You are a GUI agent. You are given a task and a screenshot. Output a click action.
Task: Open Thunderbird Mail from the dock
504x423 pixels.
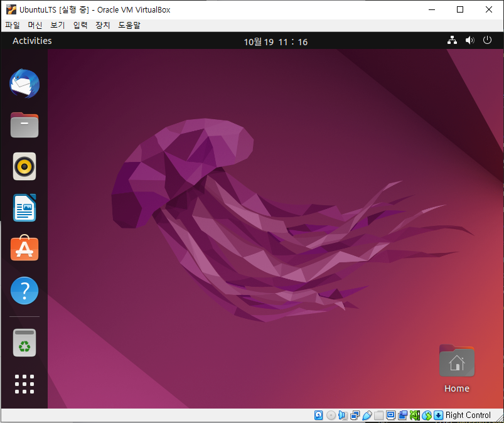(24, 83)
